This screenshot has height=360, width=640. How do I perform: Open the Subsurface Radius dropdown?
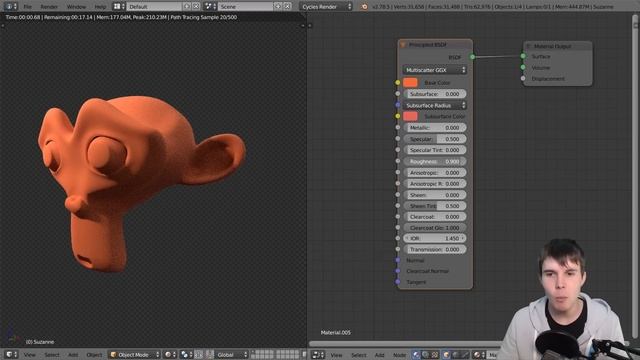click(435, 105)
